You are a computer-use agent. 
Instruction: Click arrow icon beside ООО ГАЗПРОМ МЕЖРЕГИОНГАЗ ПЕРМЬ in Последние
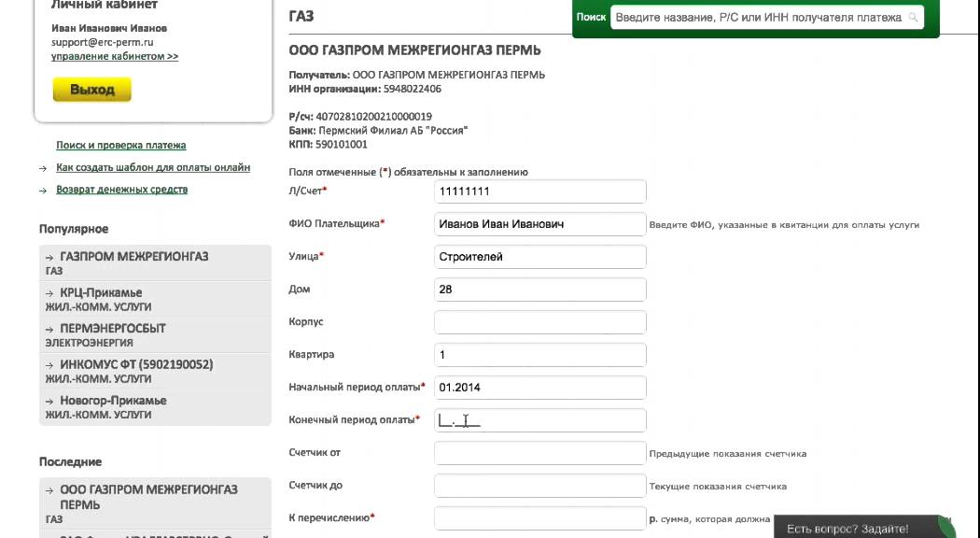tap(49, 490)
